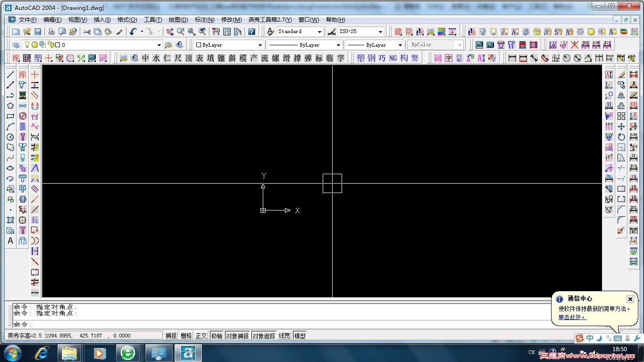The height and width of the screenshot is (362, 644).
Task: Select the Polygon drawing tool
Action: pos(10,106)
